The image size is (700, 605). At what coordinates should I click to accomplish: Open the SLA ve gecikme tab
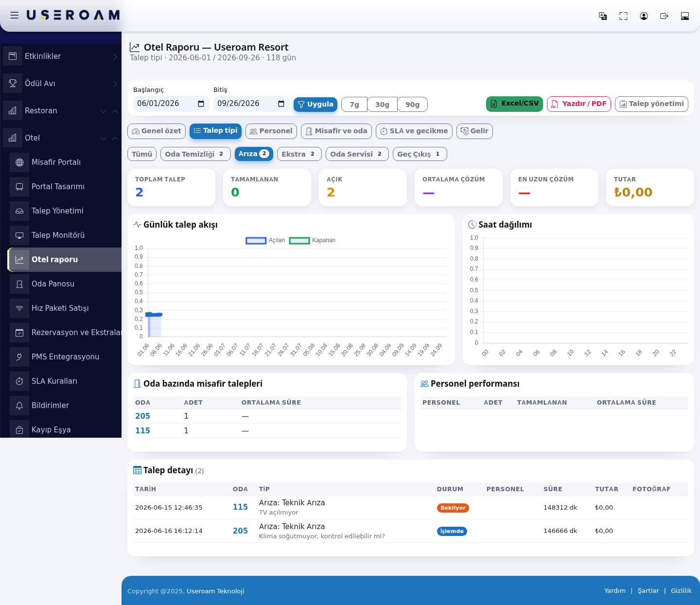pyautogui.click(x=414, y=131)
